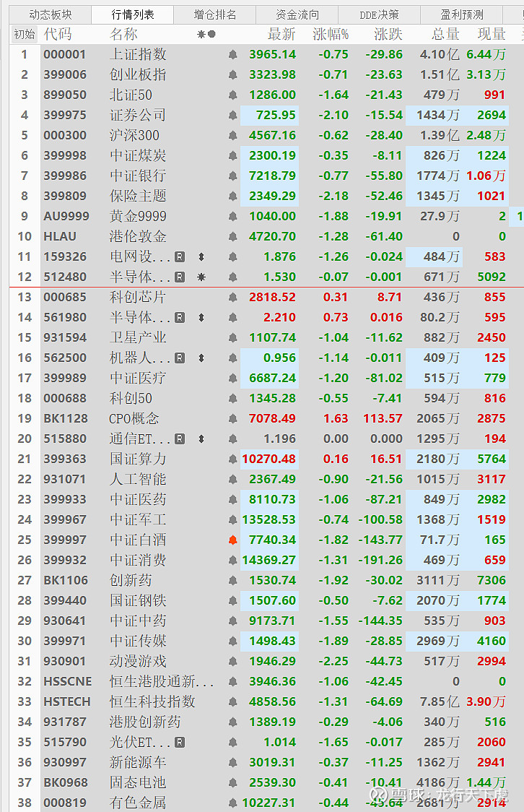Image resolution: width=524 pixels, height=812 pixels.
Task: Click the R badge next to 电网设备 row 11
Action: point(180,256)
